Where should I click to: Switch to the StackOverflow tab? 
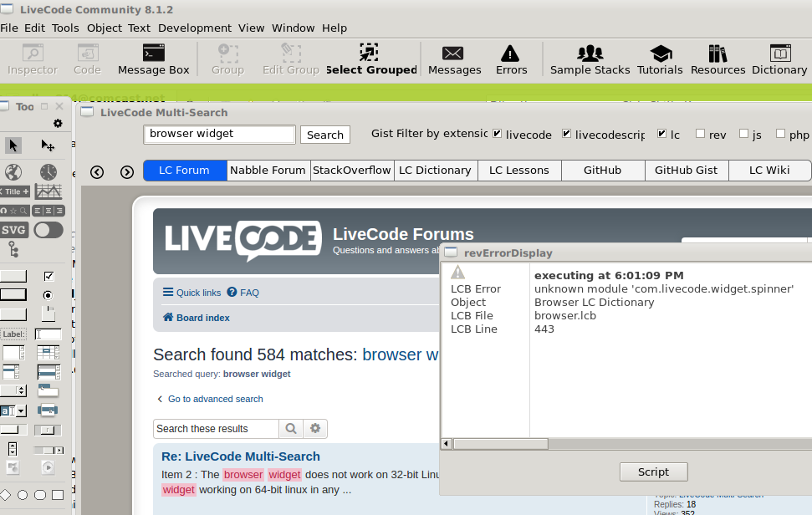tap(351, 171)
